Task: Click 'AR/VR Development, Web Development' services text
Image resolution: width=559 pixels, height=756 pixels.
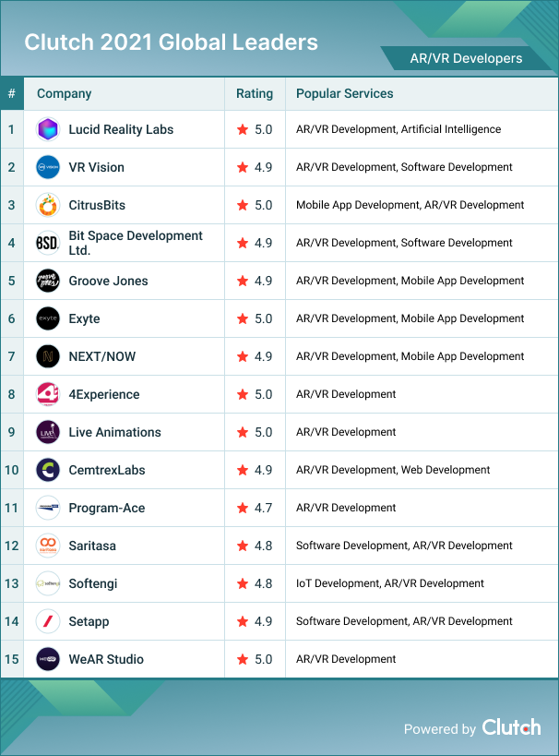Action: [393, 470]
